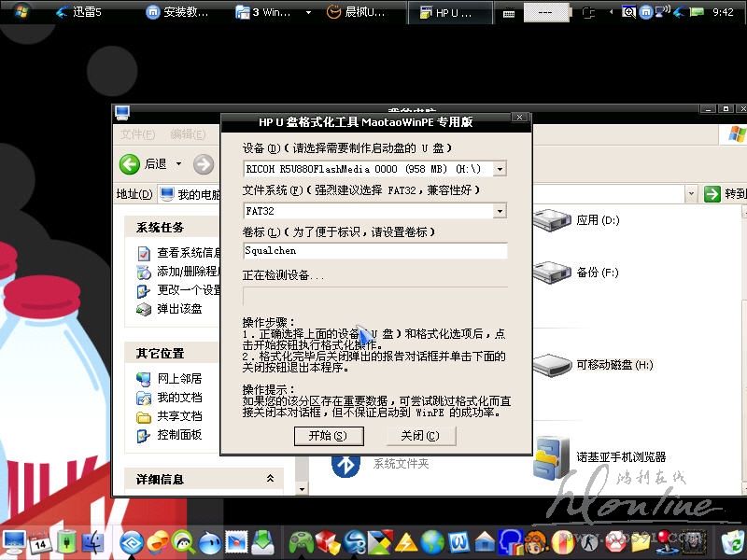The height and width of the screenshot is (560, 747).
Task: Open the 编辑(E) menu
Action: 187,134
